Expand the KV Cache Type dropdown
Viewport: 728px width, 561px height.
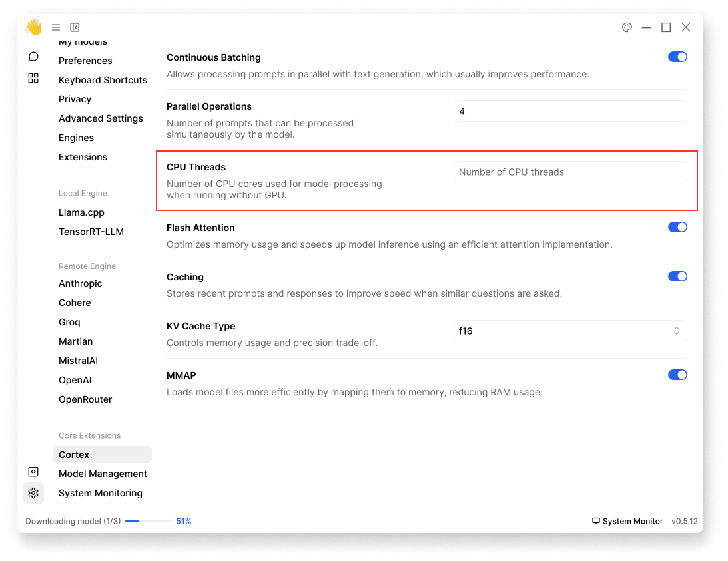coord(569,331)
